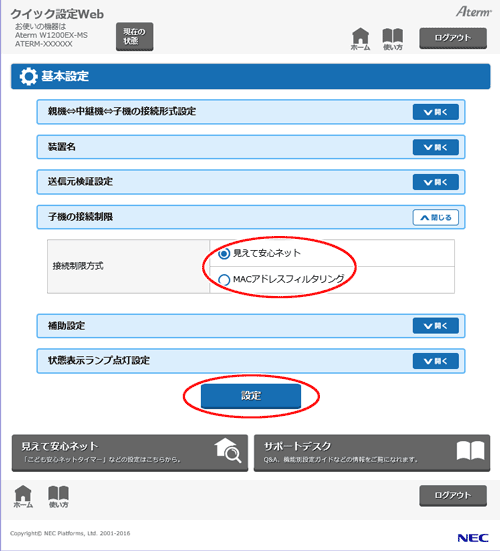Open the bottom ホーム house icon
Screen dimensions: 500x551
[x=23, y=496]
